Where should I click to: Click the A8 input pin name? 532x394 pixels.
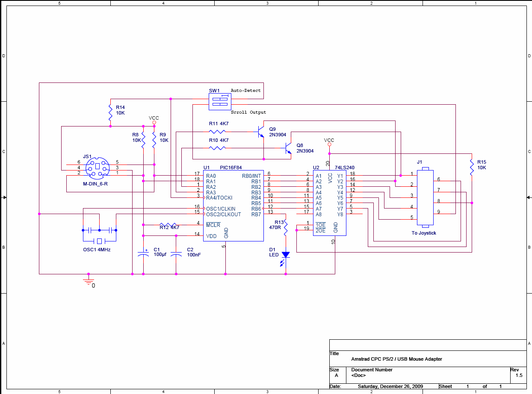pyautogui.click(x=319, y=215)
